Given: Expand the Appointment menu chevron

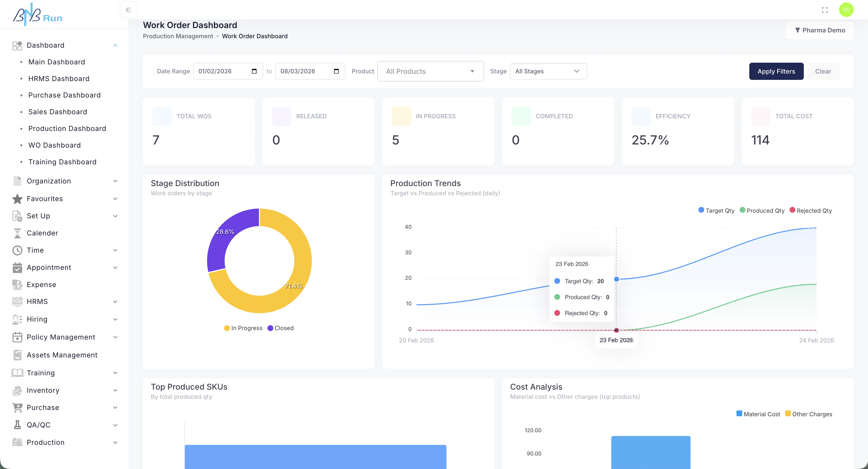Looking at the screenshot, I should [115, 268].
